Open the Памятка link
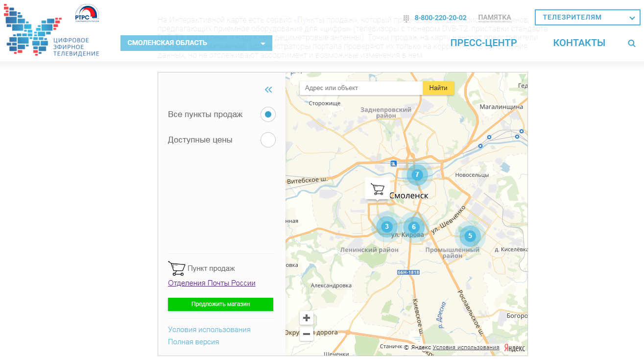This screenshot has width=644, height=359. tap(495, 17)
